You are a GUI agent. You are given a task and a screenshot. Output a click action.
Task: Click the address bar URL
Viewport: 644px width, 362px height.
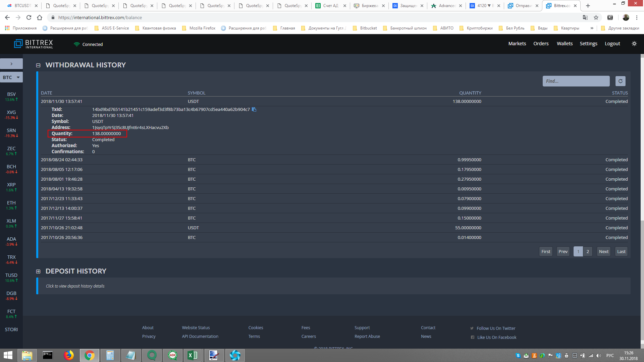tap(100, 17)
